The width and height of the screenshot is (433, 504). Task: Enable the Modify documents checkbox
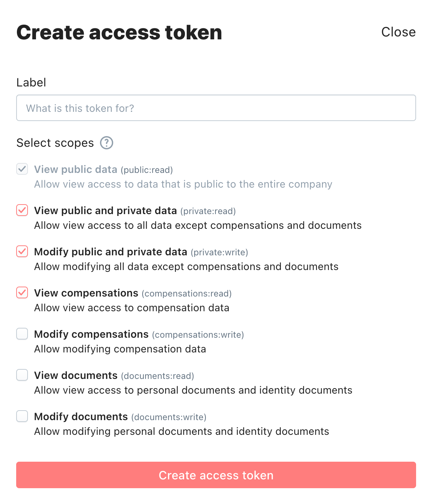(x=22, y=416)
